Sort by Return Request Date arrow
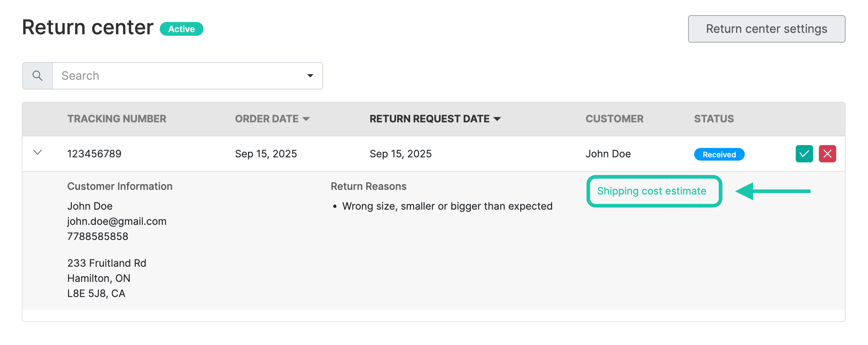 [x=497, y=119]
